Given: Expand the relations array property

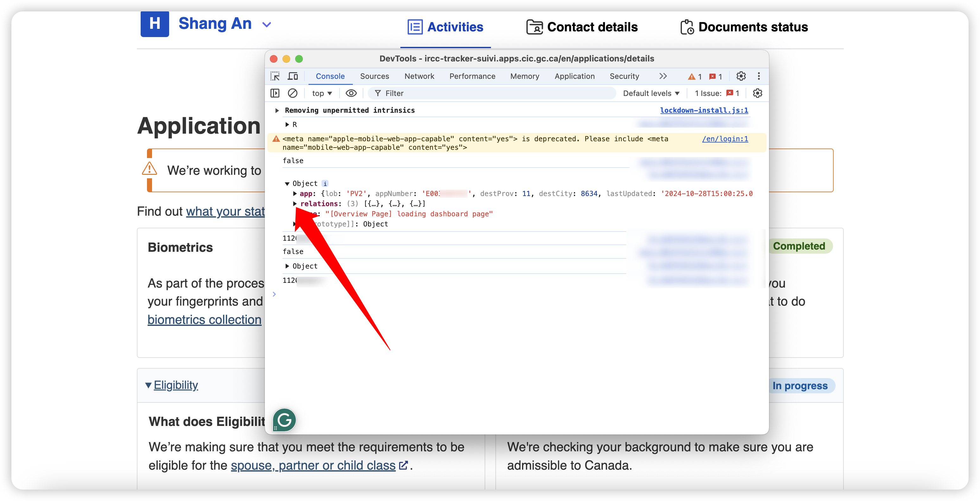Looking at the screenshot, I should pos(295,204).
